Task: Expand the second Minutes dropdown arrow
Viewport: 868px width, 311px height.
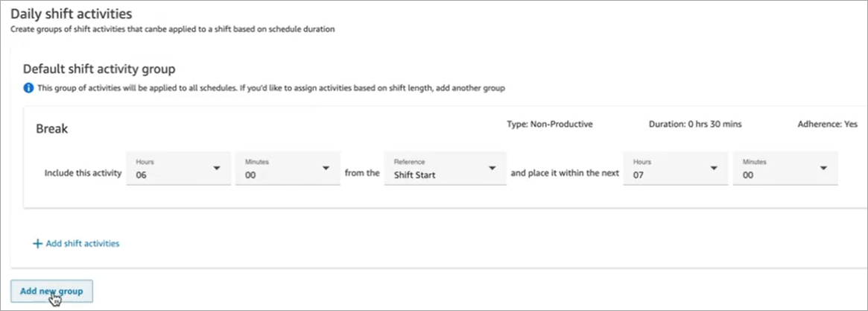Action: [x=823, y=168]
